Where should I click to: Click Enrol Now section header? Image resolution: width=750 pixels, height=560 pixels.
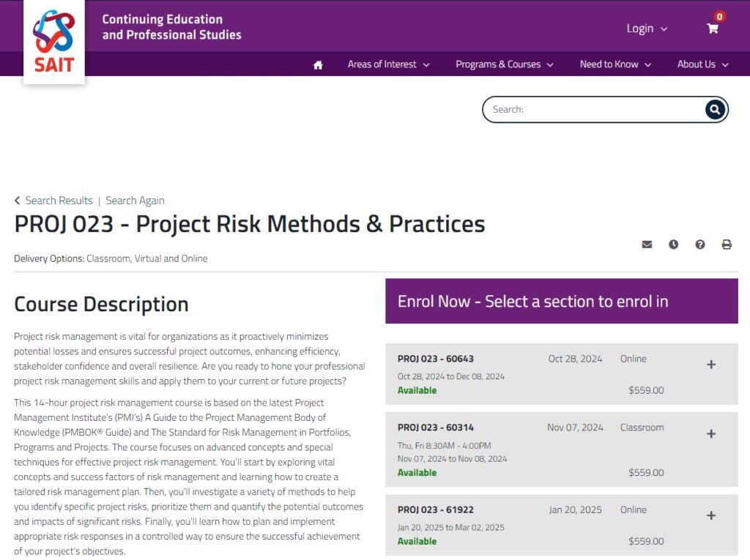(x=562, y=302)
